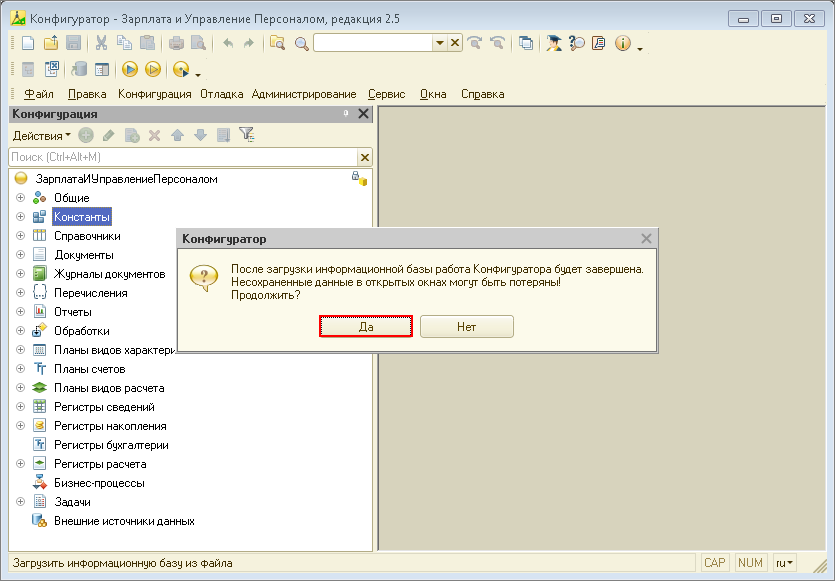Click the debug options play icon with pointer
Image resolution: width=835 pixels, height=581 pixels.
tap(182, 69)
